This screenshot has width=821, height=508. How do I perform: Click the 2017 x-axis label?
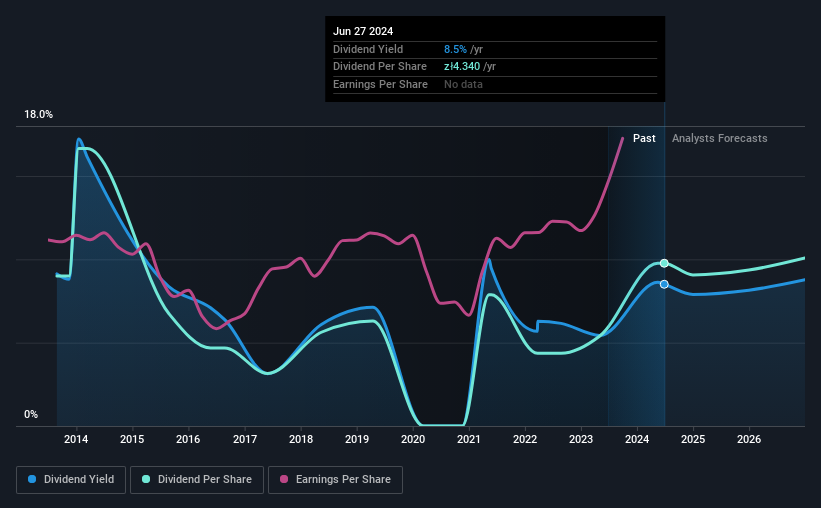click(245, 439)
